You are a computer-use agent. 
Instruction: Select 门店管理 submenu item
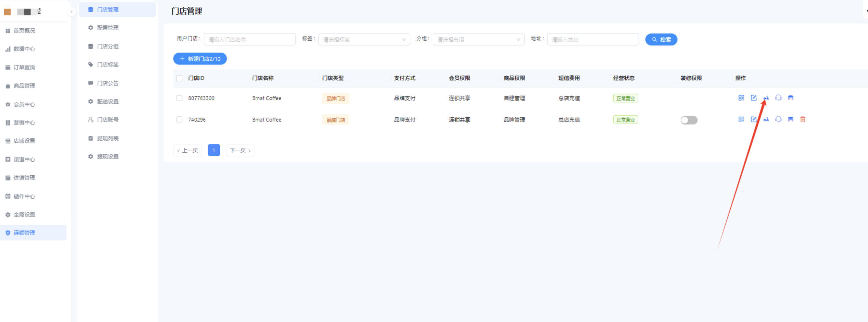(117, 9)
